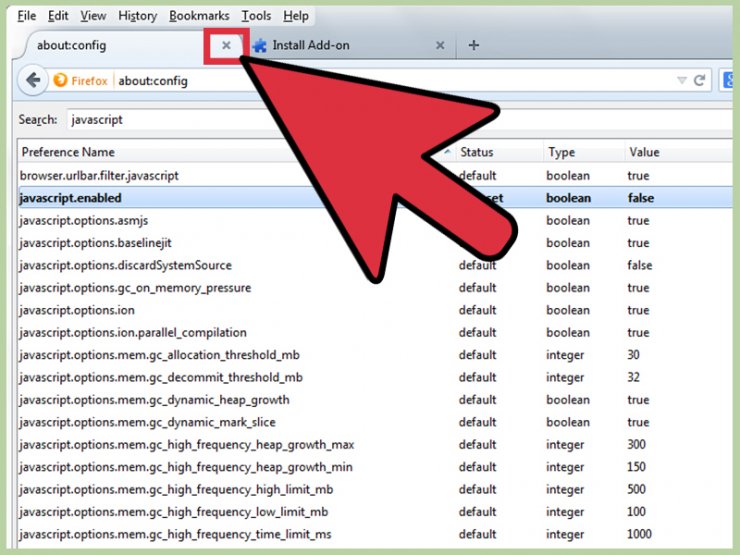Select the javascript.enabled preference row
Screen dimensions: 740x555
point(375,198)
